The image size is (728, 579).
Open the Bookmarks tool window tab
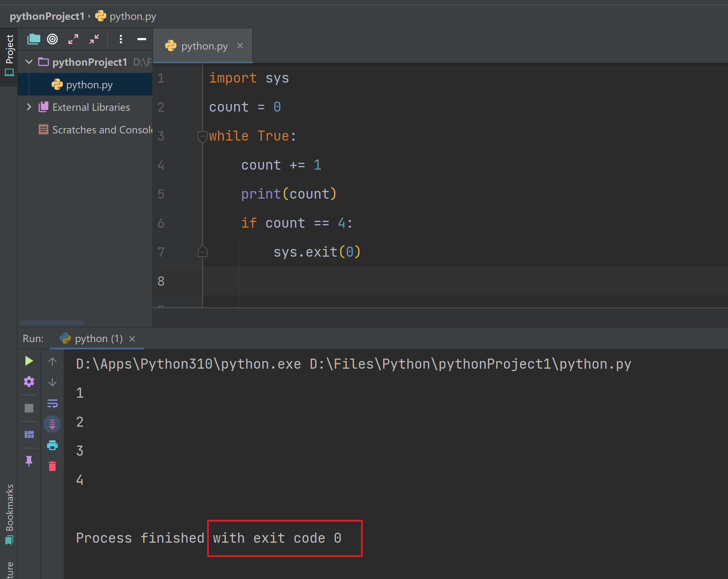point(9,514)
